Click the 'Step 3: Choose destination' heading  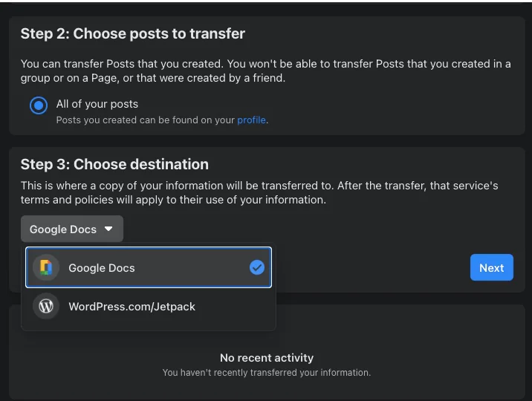[114, 164]
